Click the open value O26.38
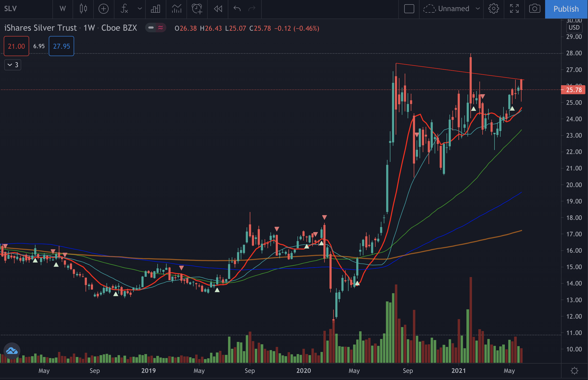Image resolution: width=588 pixels, height=380 pixels. 186,28
